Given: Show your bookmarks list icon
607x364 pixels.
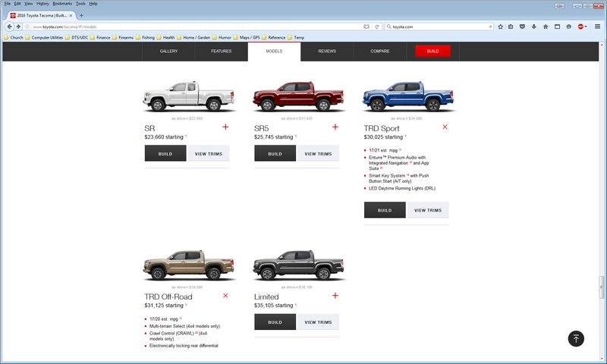Looking at the screenshot, I should [511, 27].
